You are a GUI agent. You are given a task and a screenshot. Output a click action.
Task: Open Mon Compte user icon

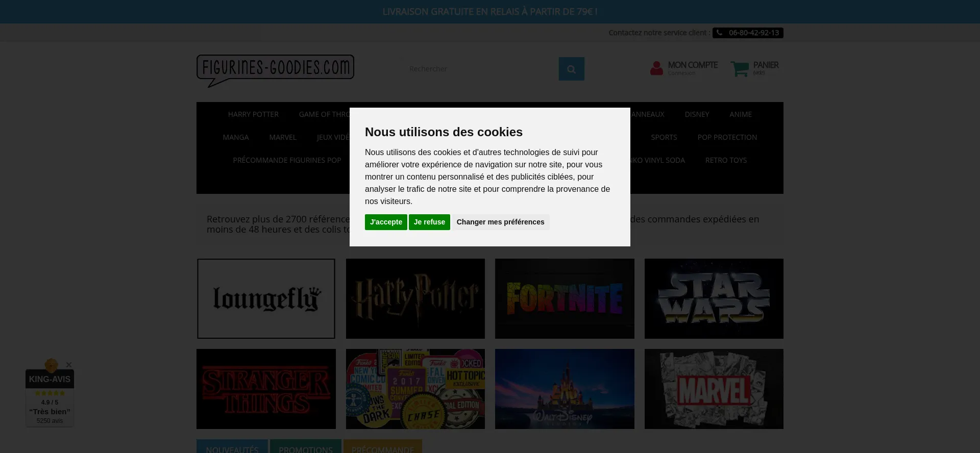(x=656, y=68)
